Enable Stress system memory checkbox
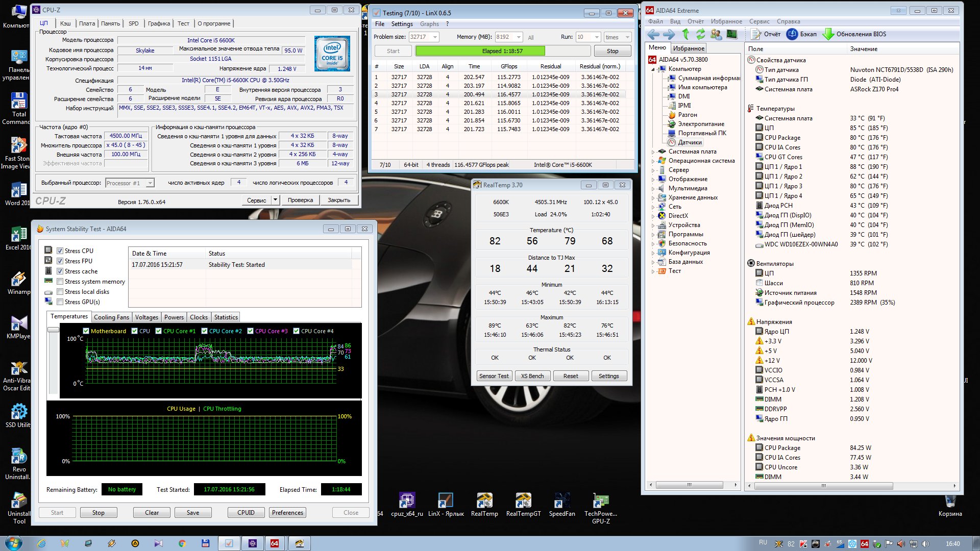Screen dimensions: 980x551 click(x=60, y=282)
